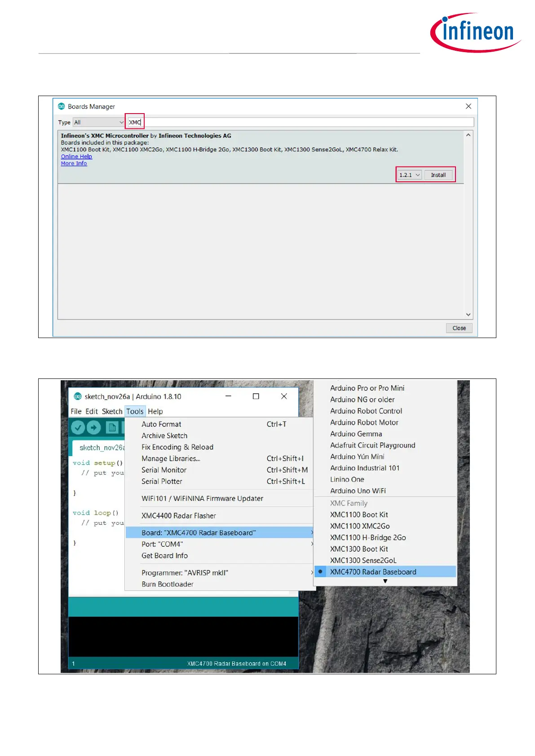Maximize the Arduino sketch window
The width and height of the screenshot is (535, 756).
(x=256, y=396)
